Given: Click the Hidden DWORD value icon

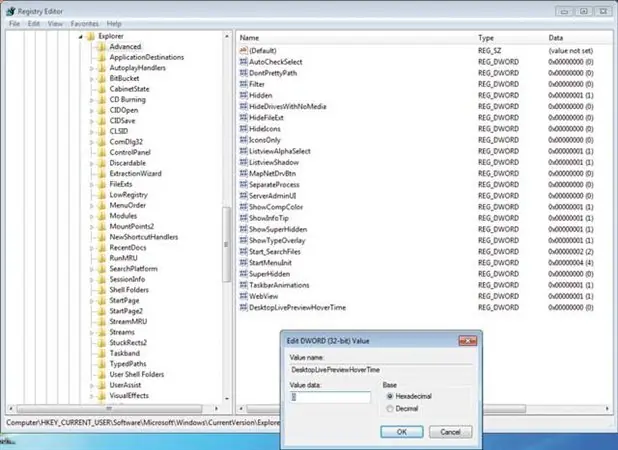Looking at the screenshot, I should pos(244,95).
